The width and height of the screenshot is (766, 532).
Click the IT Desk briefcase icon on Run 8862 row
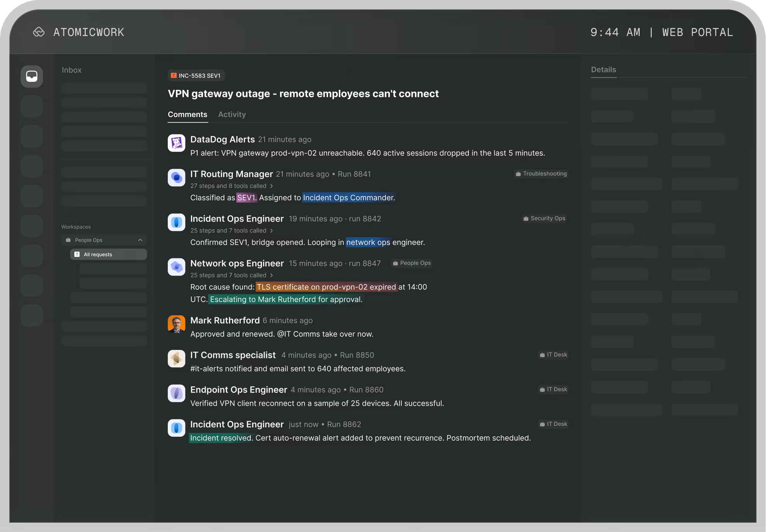542,424
